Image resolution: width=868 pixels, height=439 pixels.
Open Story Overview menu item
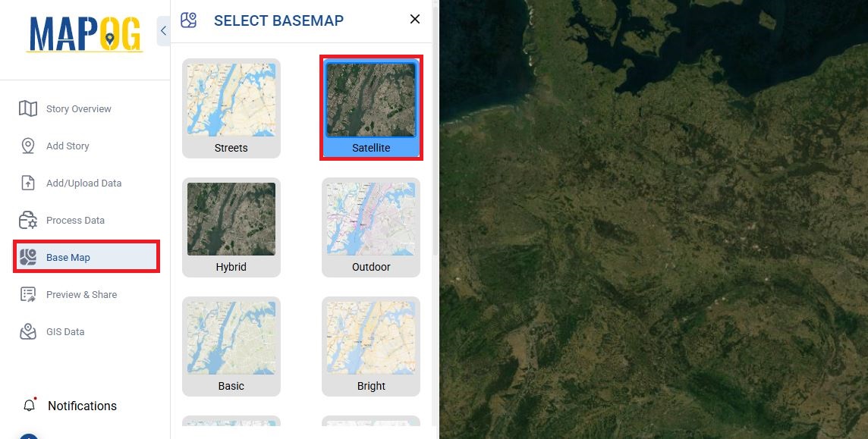click(79, 109)
